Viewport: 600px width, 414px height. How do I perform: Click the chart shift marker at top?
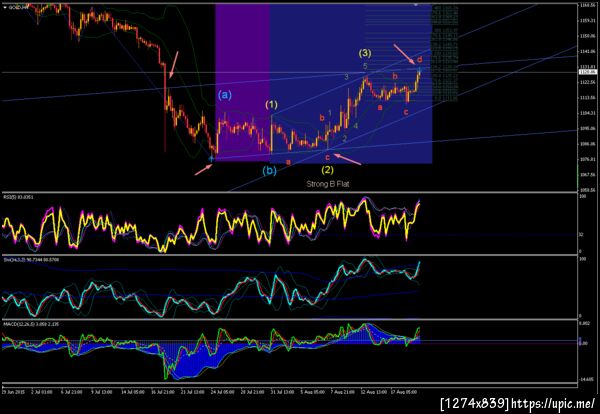pyautogui.click(x=416, y=5)
